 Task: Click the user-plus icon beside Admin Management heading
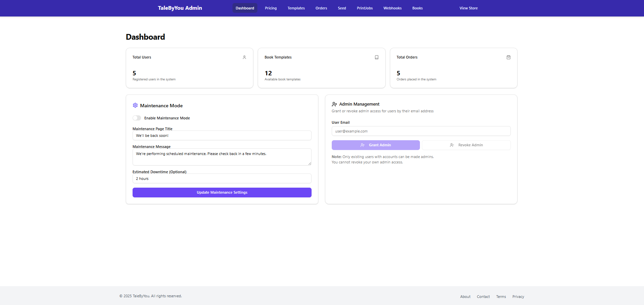coord(334,104)
